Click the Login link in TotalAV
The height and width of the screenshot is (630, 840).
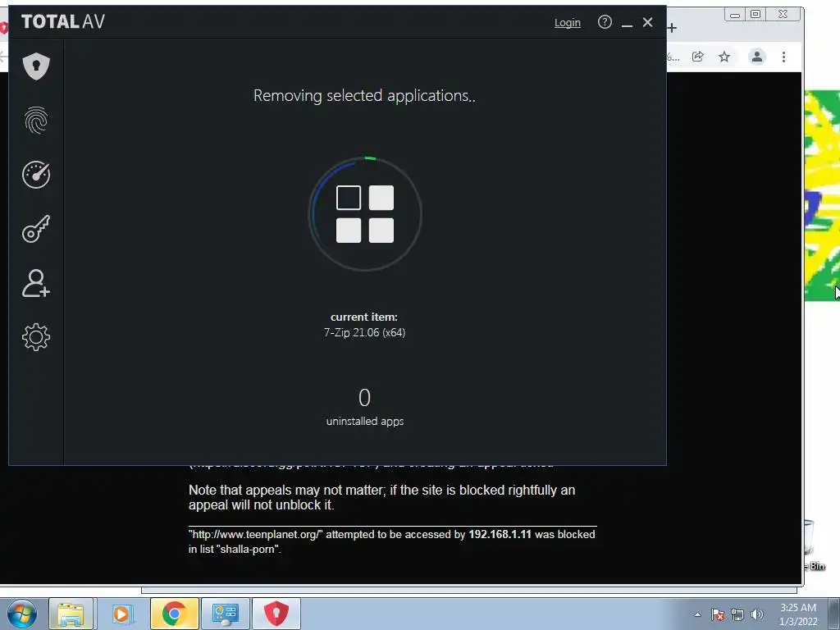point(568,22)
